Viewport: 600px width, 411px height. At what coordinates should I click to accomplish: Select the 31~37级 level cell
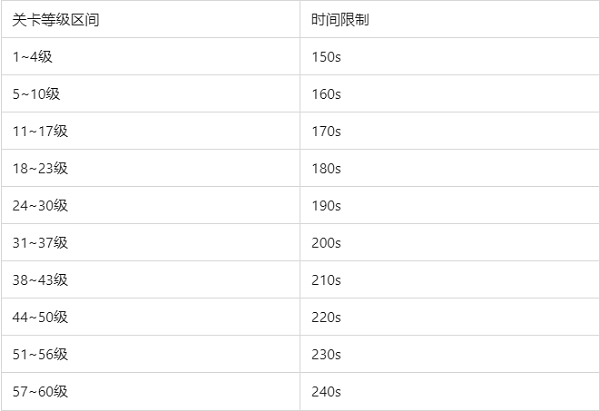tap(40, 242)
